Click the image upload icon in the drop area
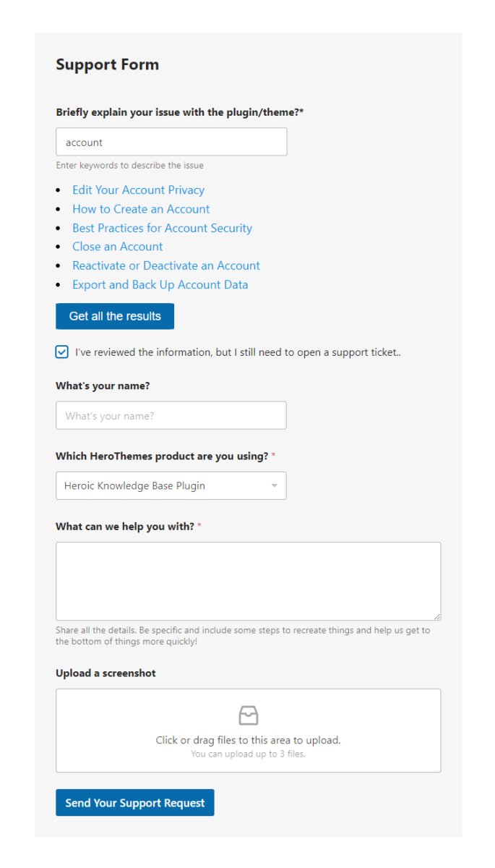This screenshot has width=495, height=868. point(248,715)
